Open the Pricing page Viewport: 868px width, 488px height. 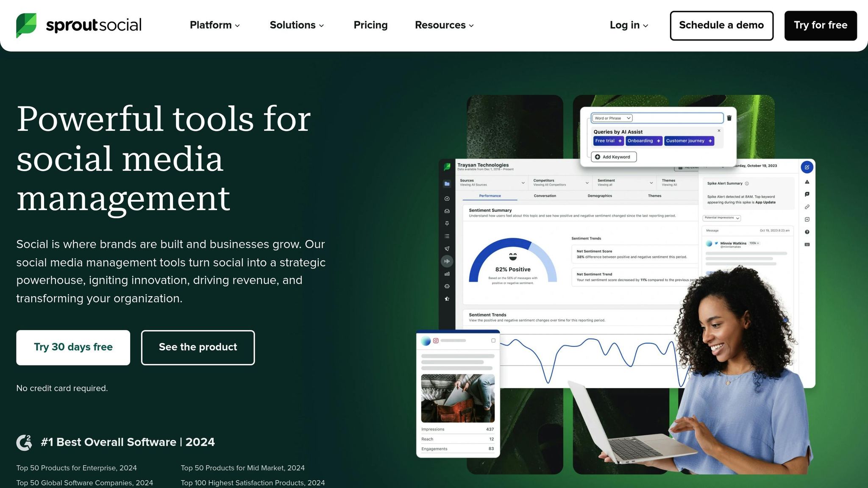click(370, 25)
